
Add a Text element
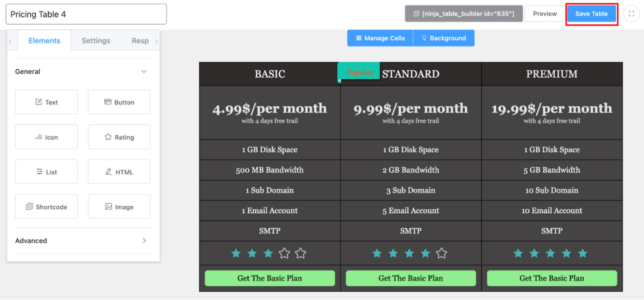(47, 102)
